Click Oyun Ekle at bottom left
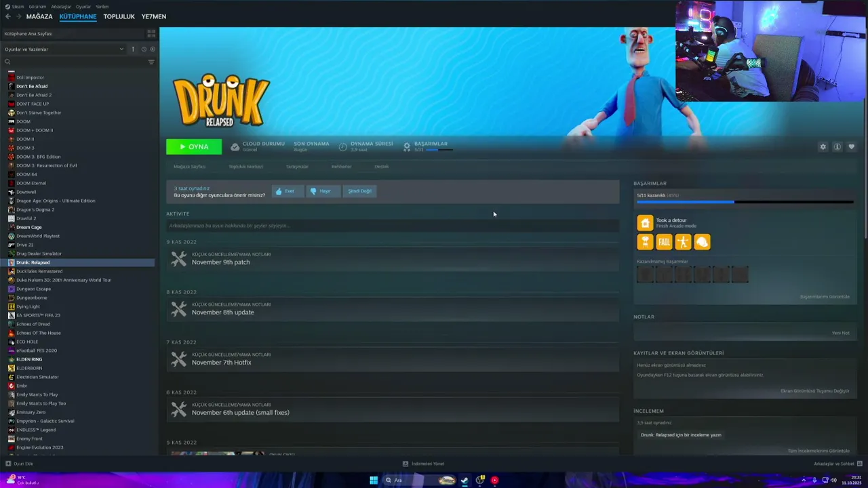868x488 pixels. point(19,464)
